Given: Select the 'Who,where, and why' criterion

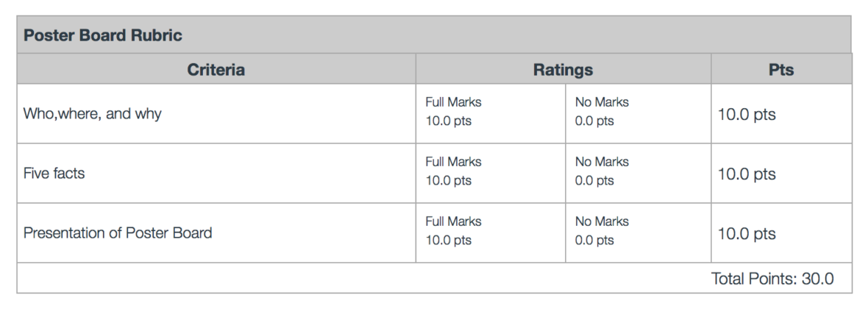Looking at the screenshot, I should coord(93,114).
